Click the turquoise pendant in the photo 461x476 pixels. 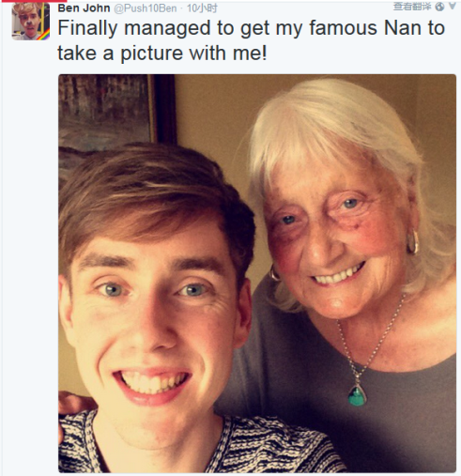click(x=358, y=395)
